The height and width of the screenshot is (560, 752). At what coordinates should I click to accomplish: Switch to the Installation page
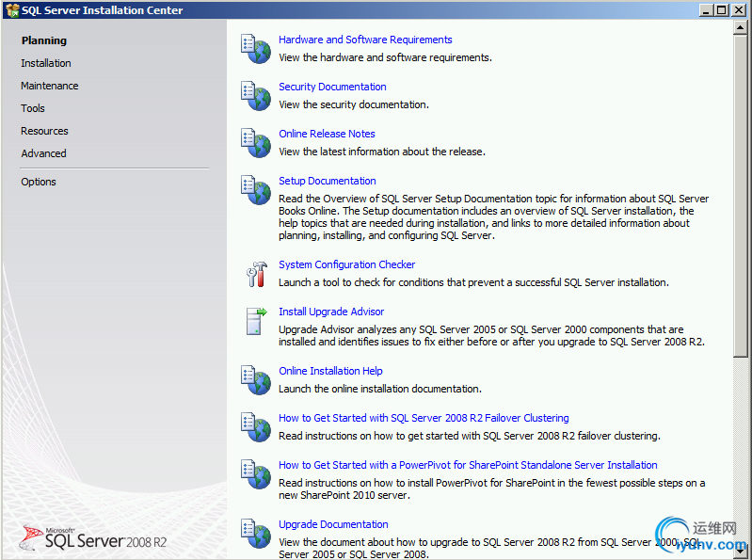pos(46,63)
